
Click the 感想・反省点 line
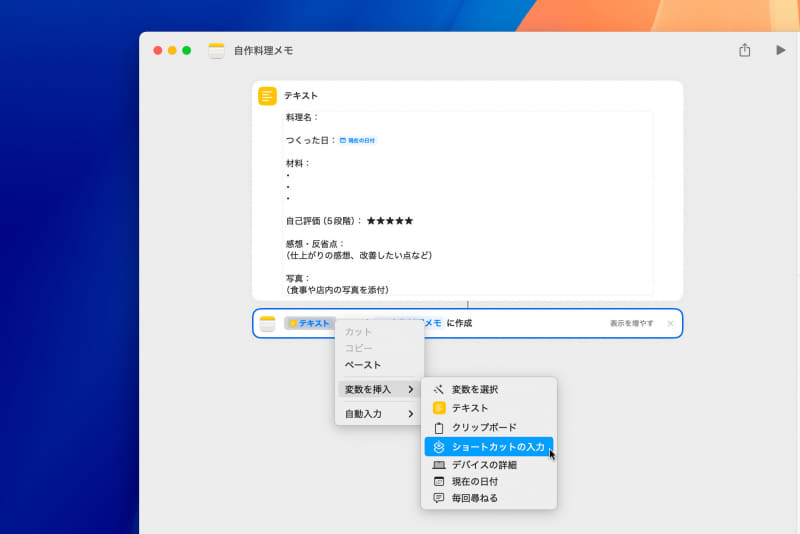(315, 244)
